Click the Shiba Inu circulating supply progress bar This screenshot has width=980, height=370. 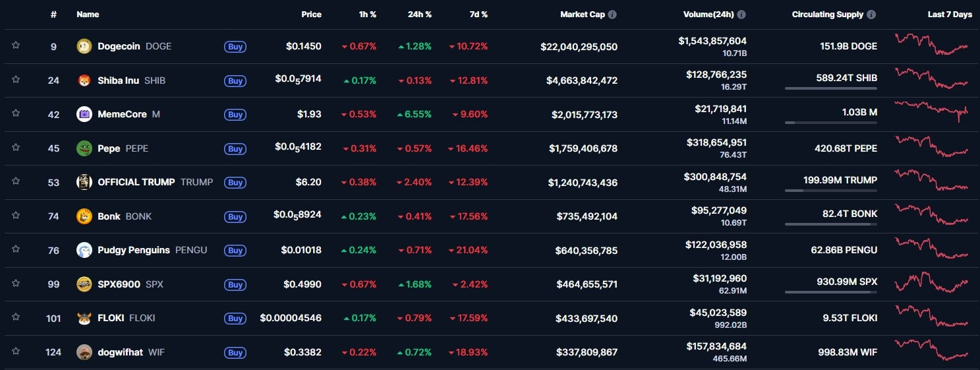pyautogui.click(x=830, y=88)
